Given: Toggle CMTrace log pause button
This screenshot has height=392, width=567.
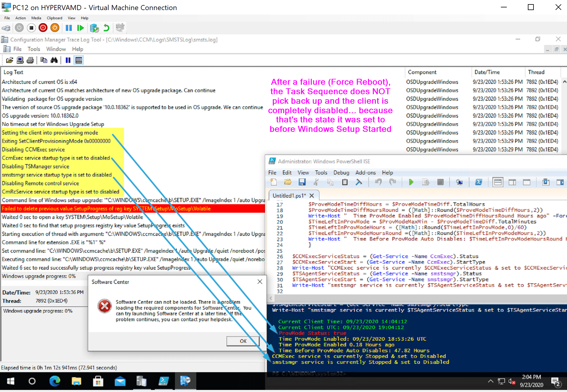Looking at the screenshot, I should (x=68, y=60).
